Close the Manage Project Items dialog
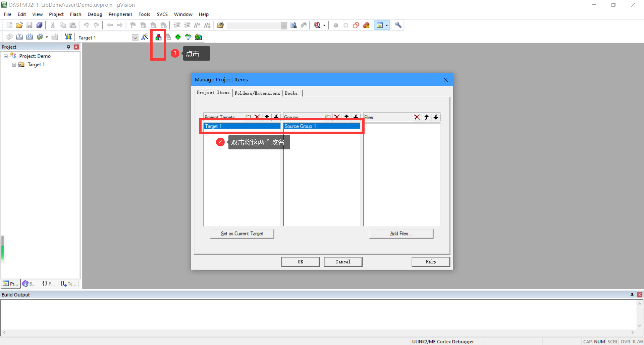Viewport: 644px width, 345px height. pyautogui.click(x=446, y=80)
